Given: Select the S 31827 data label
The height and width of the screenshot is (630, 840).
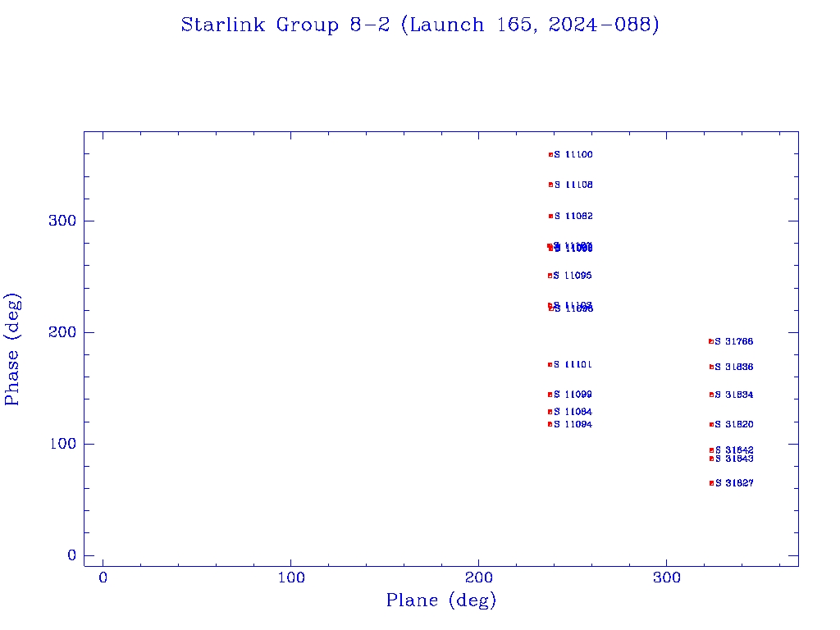Looking at the screenshot, I should pos(734,483).
